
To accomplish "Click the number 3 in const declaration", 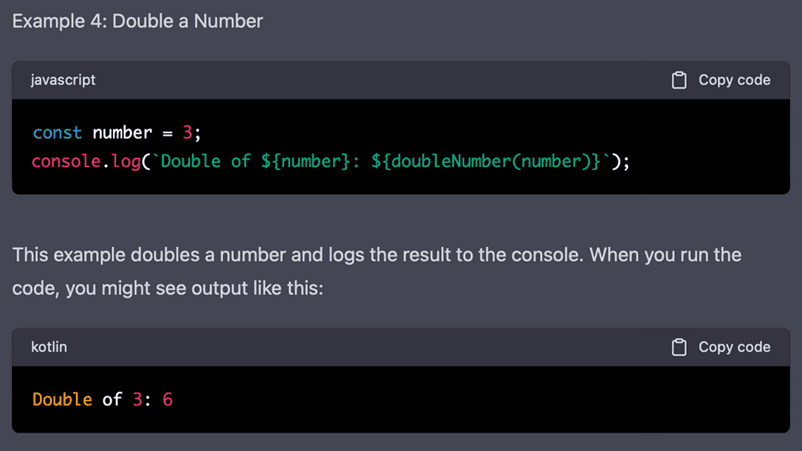I will [187, 133].
